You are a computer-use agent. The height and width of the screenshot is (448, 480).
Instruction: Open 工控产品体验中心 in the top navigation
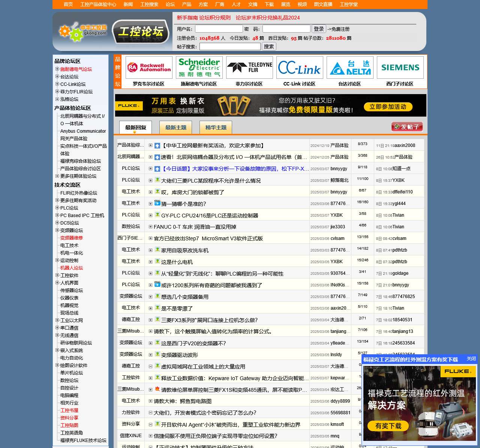[98, 4]
